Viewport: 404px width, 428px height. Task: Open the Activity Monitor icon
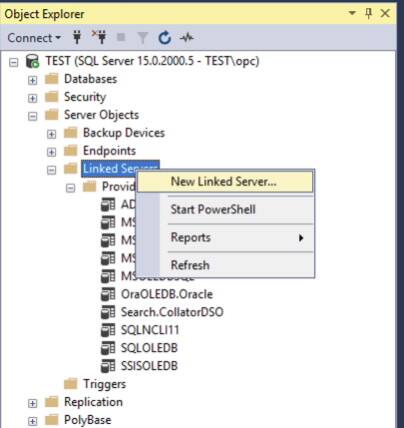(x=186, y=38)
